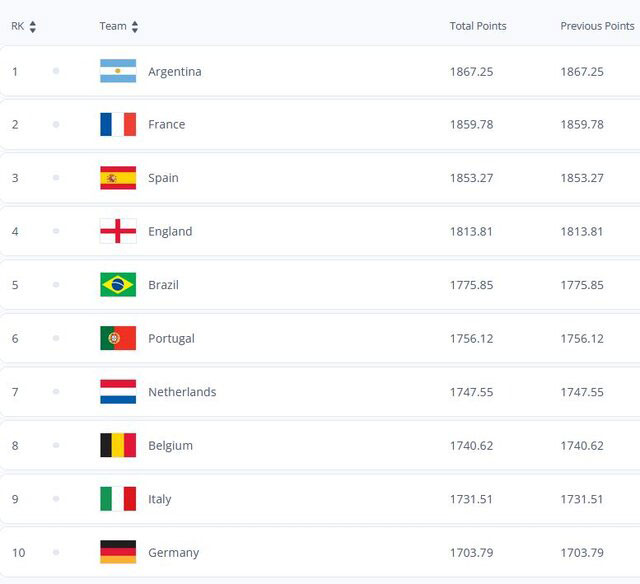Open the Argentina team name link
Viewport: 640px width, 584px height.
tap(175, 72)
